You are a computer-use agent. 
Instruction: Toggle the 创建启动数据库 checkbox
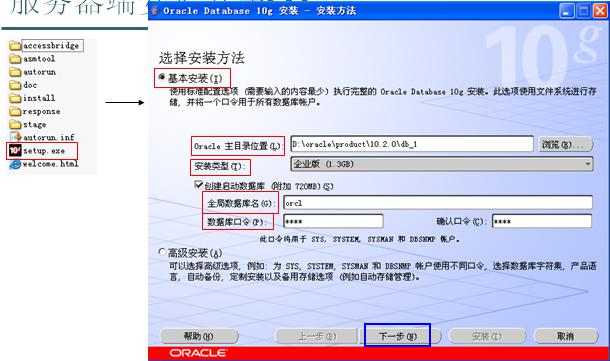point(198,184)
